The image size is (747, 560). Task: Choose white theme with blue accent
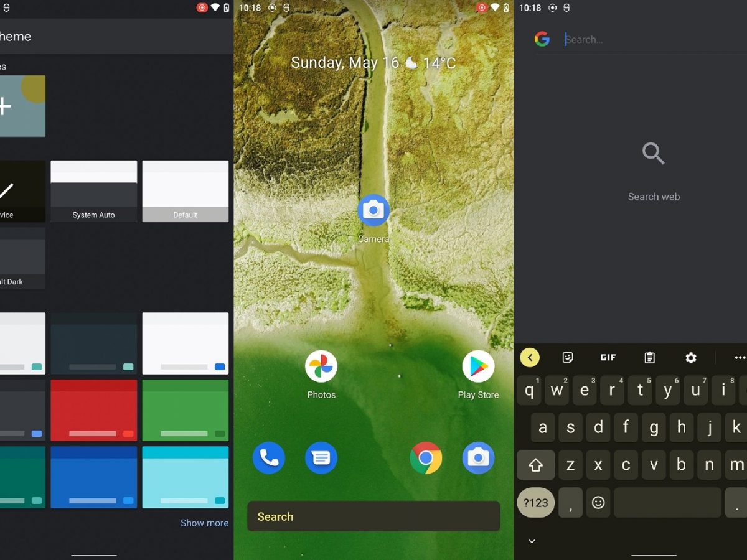(x=185, y=343)
